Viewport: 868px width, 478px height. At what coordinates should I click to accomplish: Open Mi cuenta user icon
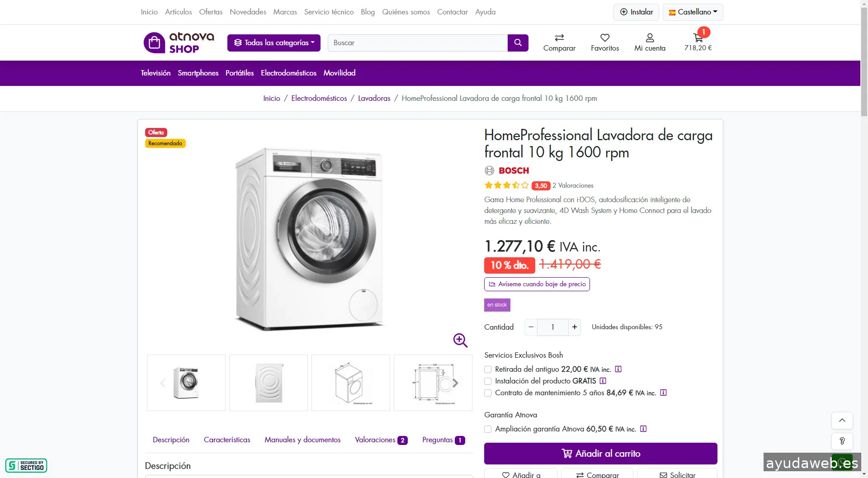(x=650, y=38)
